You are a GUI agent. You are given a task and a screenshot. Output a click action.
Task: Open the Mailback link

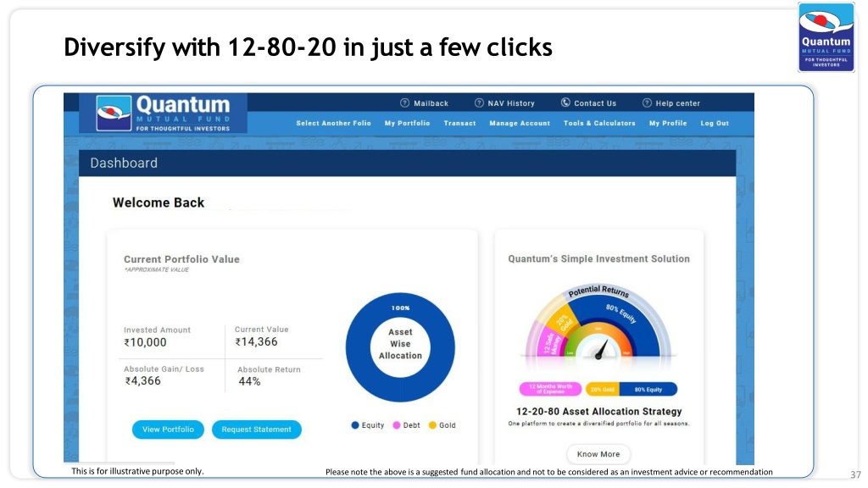click(x=431, y=103)
